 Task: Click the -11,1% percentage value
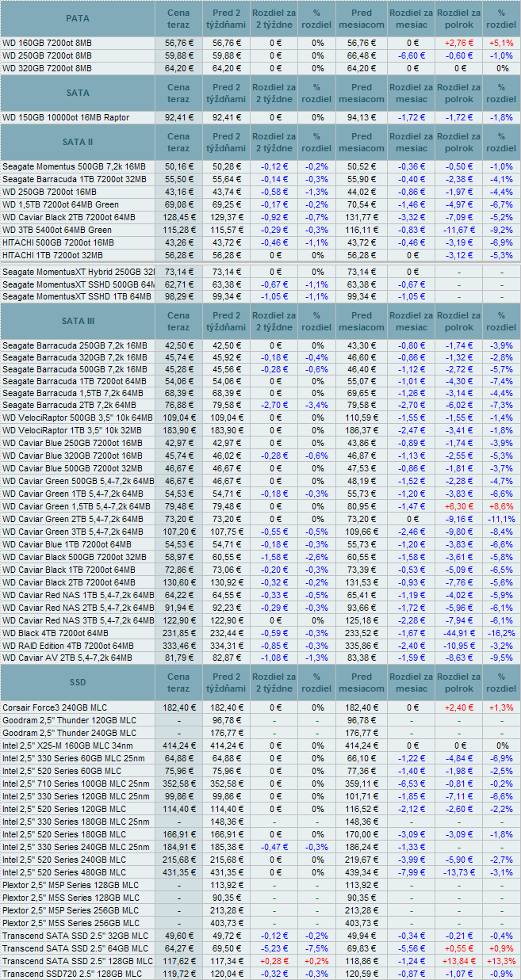point(501,518)
